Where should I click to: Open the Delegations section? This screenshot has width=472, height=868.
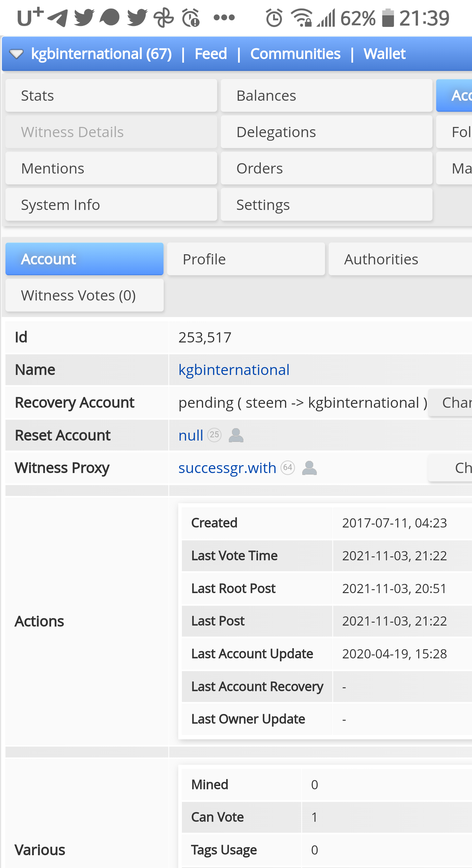(x=326, y=132)
